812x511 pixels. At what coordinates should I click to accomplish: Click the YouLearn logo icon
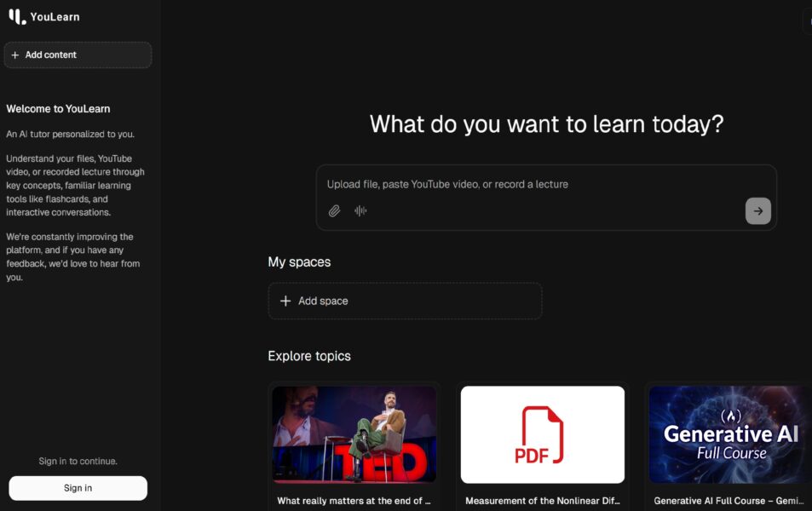tap(17, 16)
